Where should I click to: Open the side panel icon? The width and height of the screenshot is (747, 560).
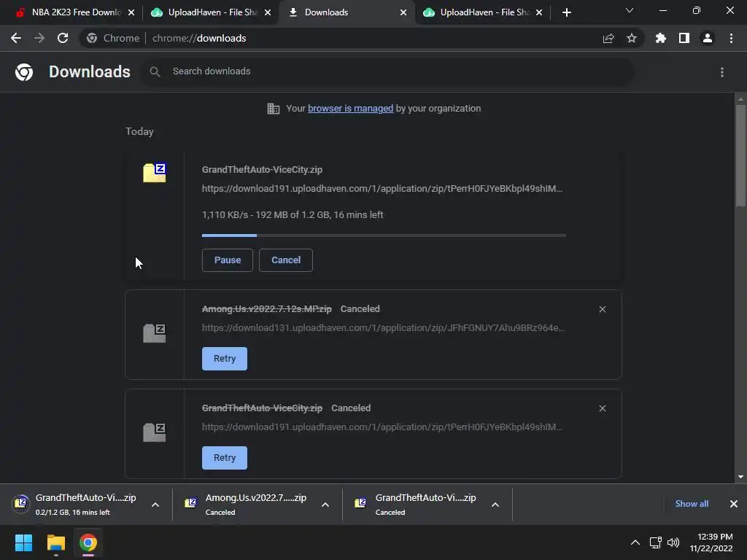pyautogui.click(x=684, y=38)
